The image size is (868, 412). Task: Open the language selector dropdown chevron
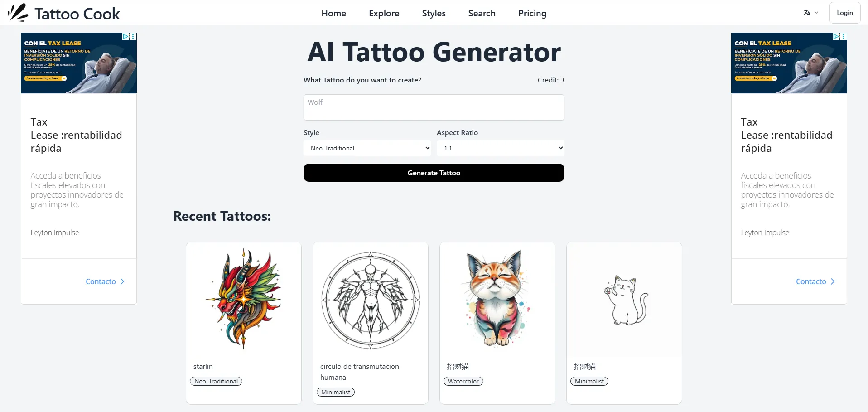[x=816, y=13]
